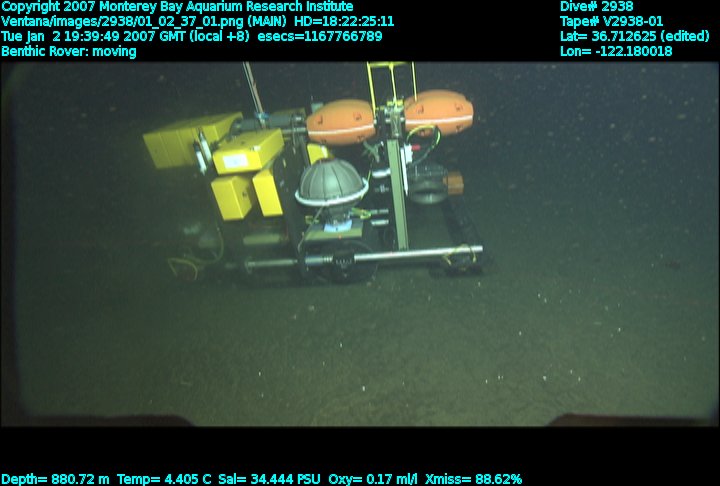
Task: Click the 'Benthic Rover: moving' caption
Action: click(x=69, y=51)
